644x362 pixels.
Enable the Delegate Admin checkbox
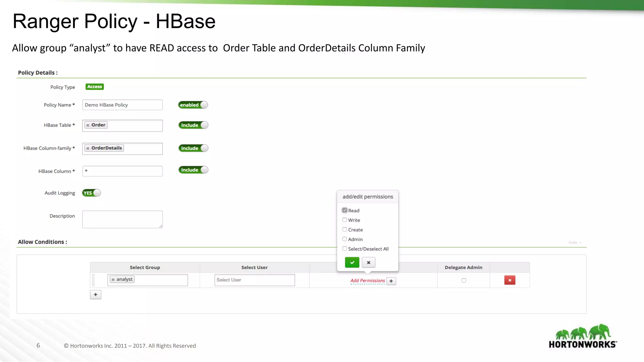point(464,281)
